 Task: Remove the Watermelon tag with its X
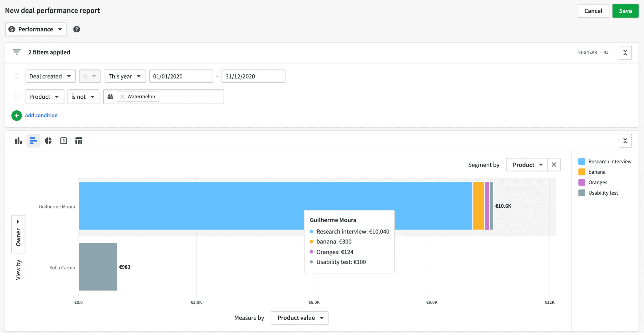pos(123,97)
